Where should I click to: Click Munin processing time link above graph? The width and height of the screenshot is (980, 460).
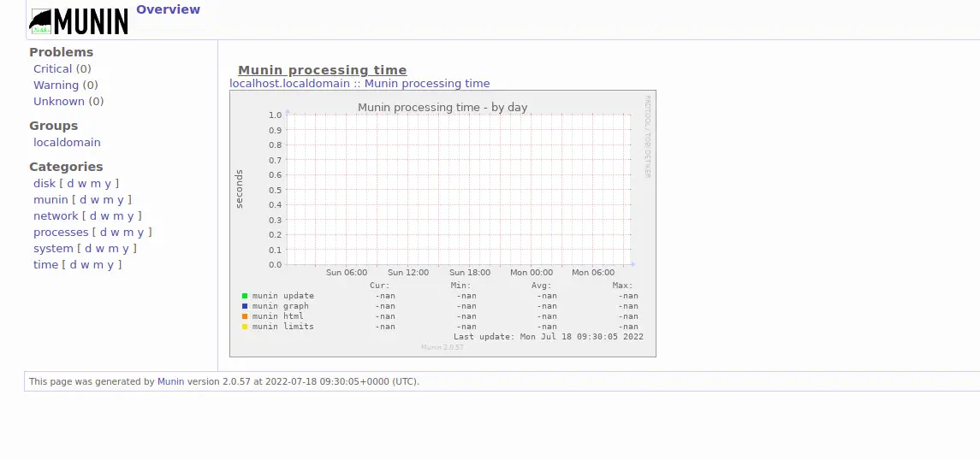tap(427, 84)
